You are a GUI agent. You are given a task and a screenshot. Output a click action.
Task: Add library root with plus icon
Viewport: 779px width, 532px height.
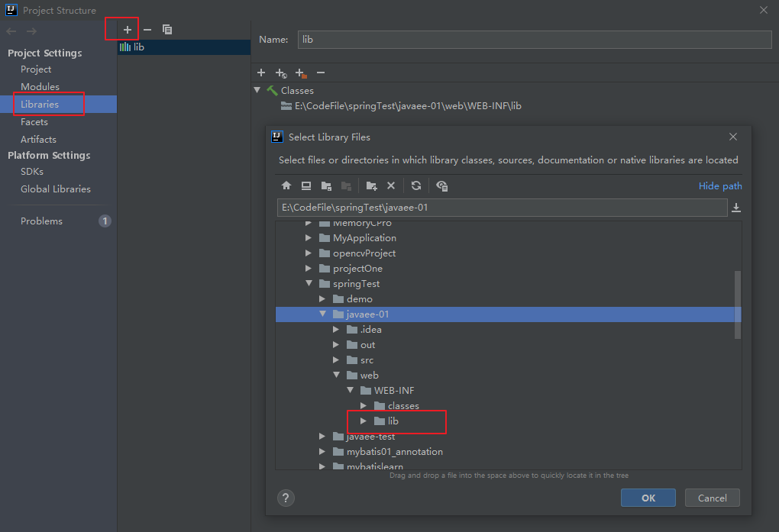pos(261,73)
